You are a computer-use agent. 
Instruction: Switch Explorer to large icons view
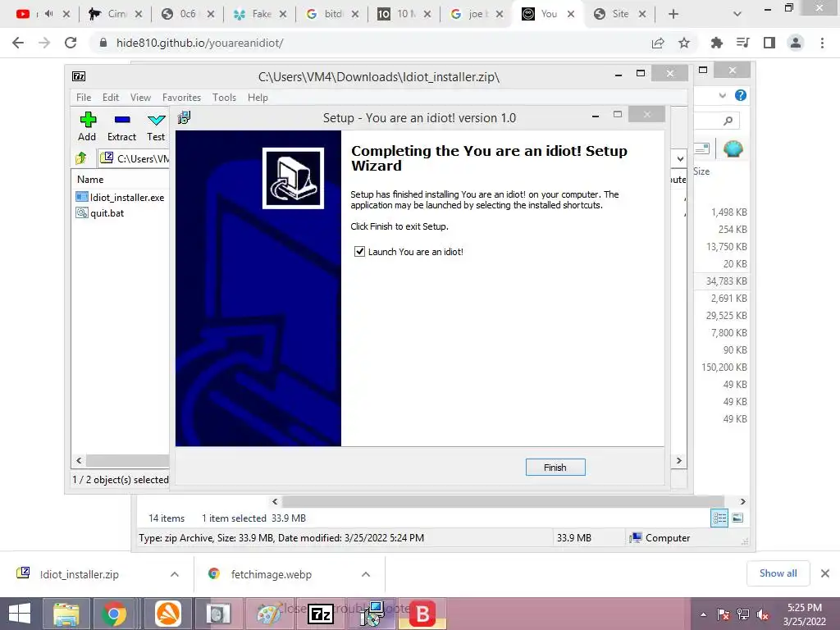pyautogui.click(x=737, y=518)
